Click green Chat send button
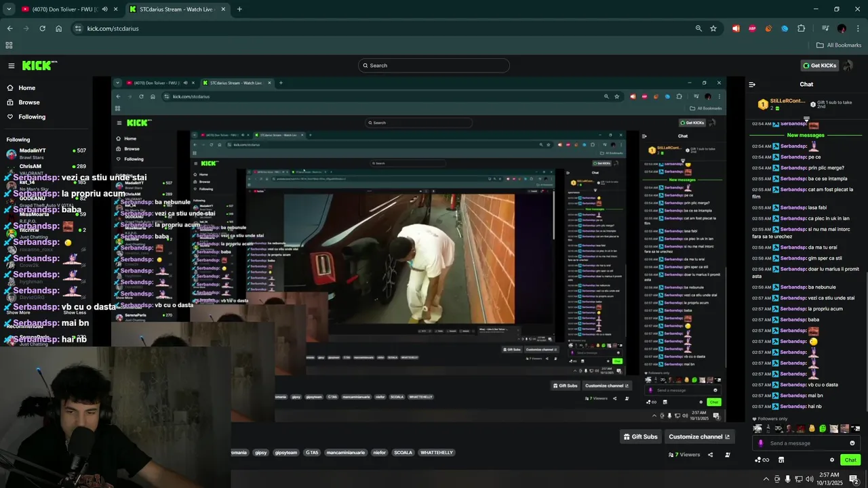Viewport: 868px width, 488px height. tap(850, 460)
